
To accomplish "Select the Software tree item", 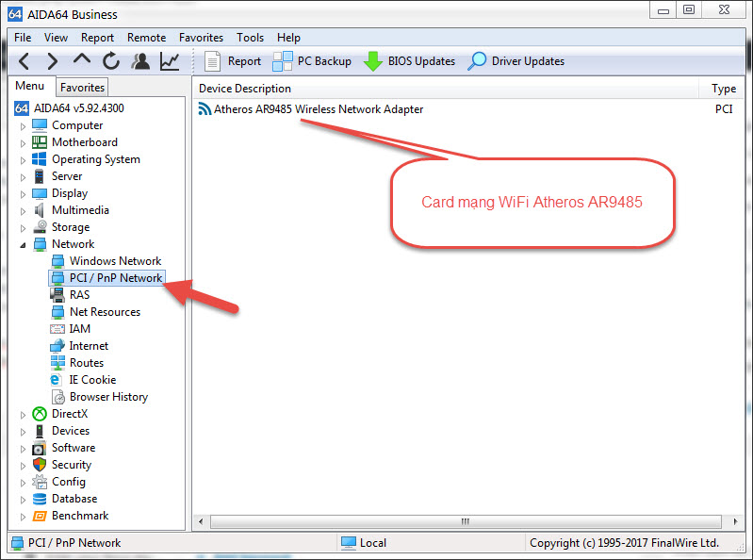I will point(74,448).
